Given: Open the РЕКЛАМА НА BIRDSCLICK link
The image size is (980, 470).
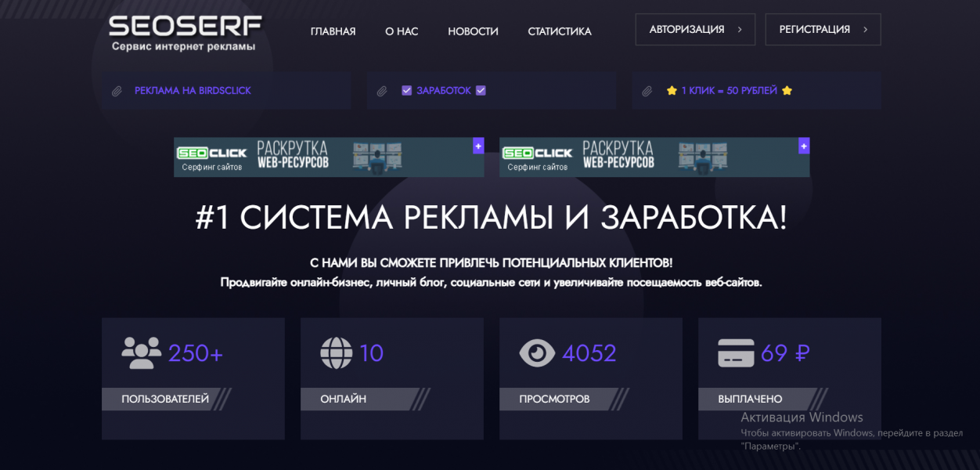Looking at the screenshot, I should [193, 91].
